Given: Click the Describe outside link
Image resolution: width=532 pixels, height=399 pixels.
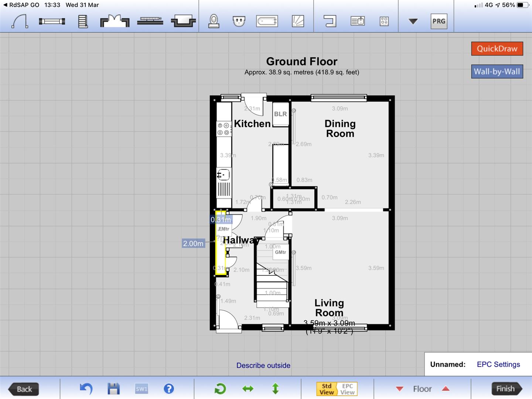Looking at the screenshot, I should (263, 365).
